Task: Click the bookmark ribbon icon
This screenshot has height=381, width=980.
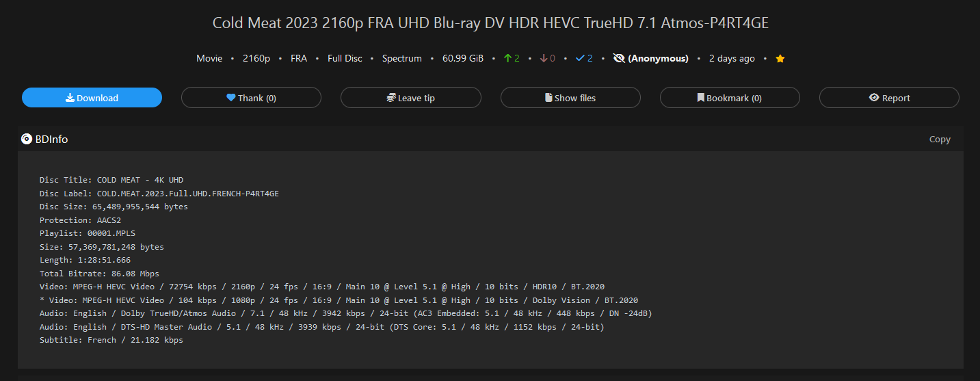Action: (701, 98)
